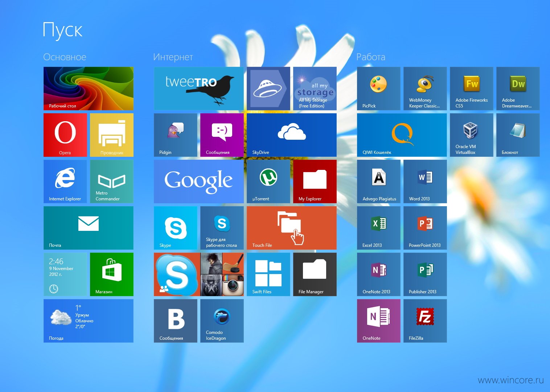Viewport: 550px width, 392px height.
Task: Launch OneNote 2013 tile
Action: [x=379, y=274]
